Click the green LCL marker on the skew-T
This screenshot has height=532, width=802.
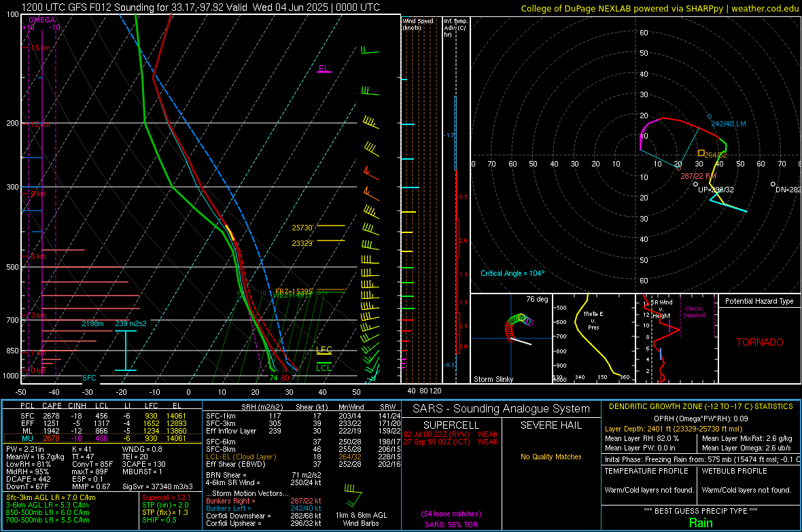click(324, 368)
